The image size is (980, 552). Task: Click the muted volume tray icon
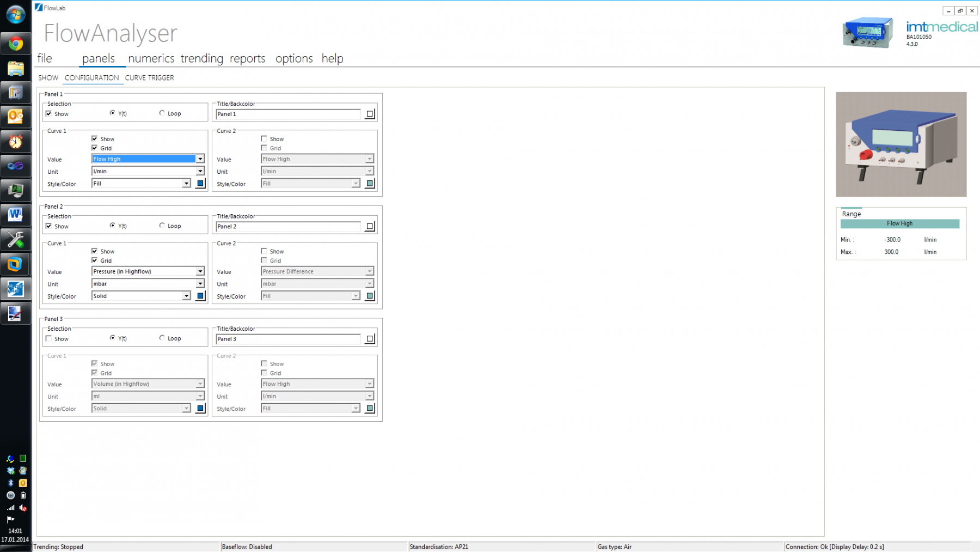23,508
